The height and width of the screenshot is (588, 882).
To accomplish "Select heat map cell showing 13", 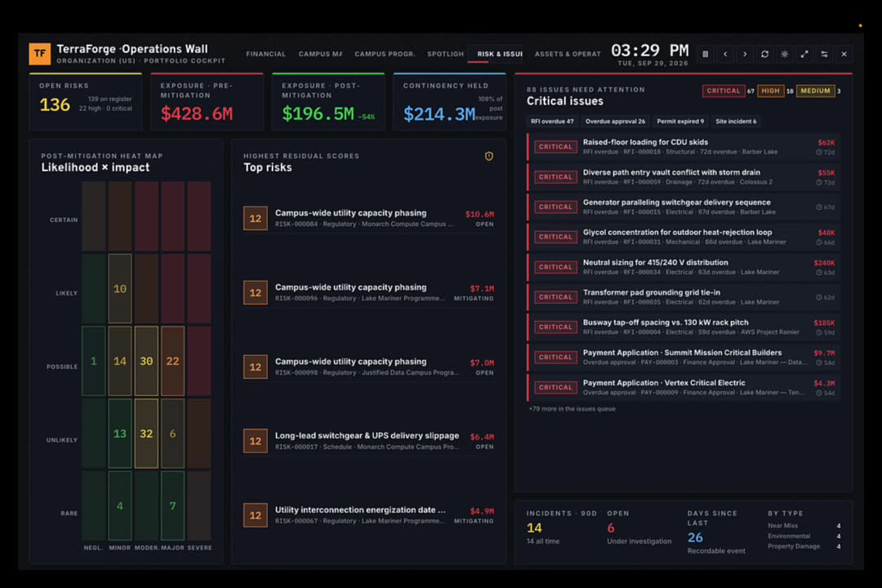I will coord(120,434).
